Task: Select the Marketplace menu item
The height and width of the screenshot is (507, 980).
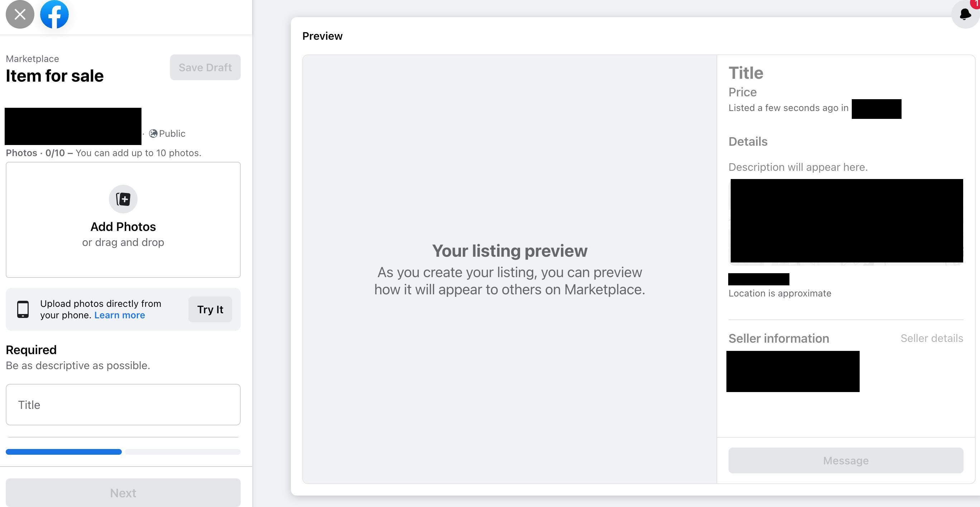Action: click(x=32, y=59)
